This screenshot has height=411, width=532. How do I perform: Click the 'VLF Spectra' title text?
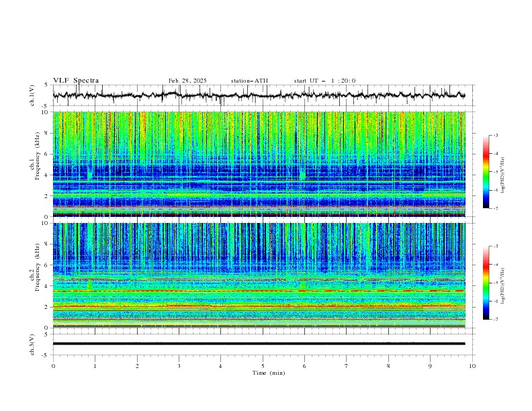(76, 81)
